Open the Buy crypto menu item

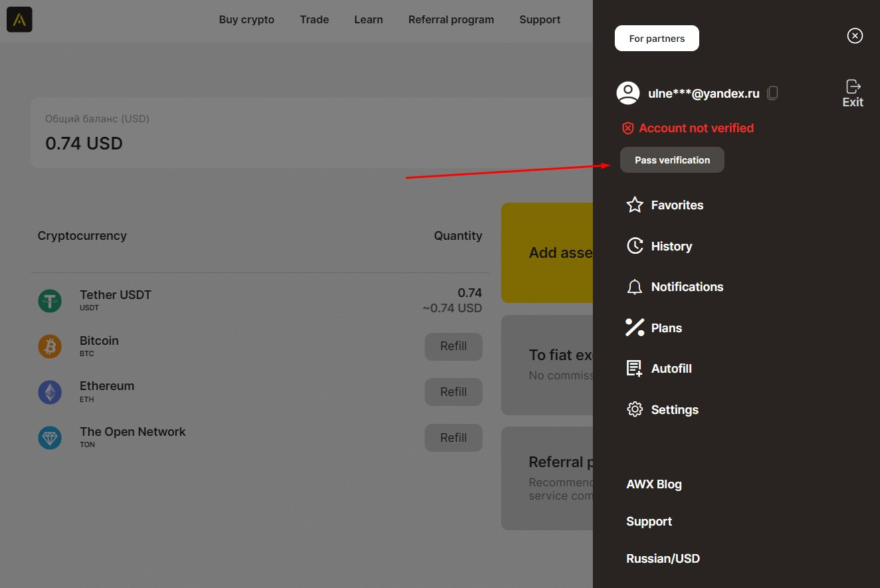click(x=247, y=20)
